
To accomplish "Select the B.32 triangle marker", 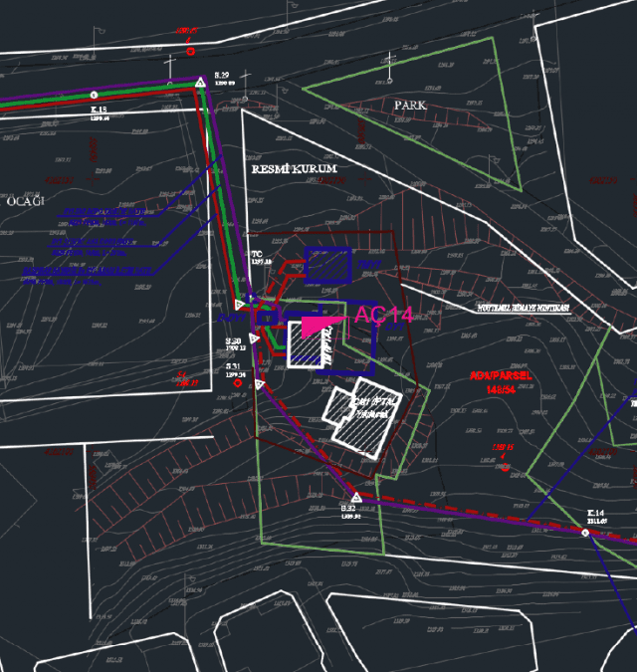I will click(355, 497).
